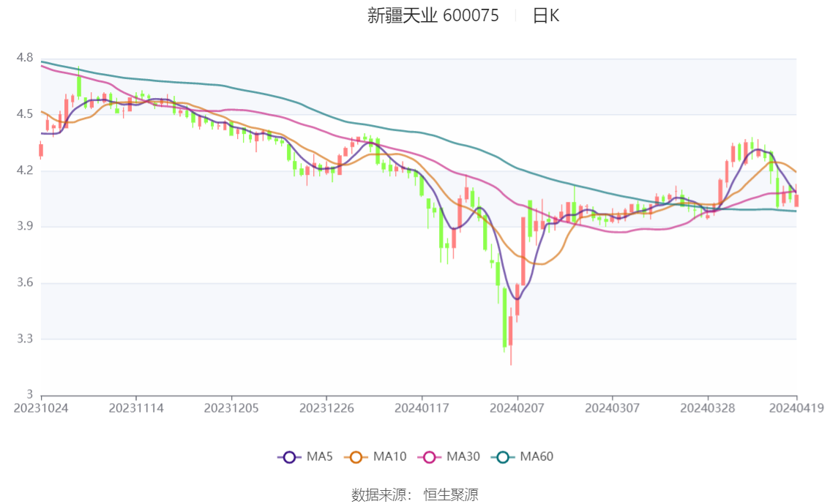The image size is (830, 504).
Task: Hide the MA30 series via its label
Action: click(463, 456)
